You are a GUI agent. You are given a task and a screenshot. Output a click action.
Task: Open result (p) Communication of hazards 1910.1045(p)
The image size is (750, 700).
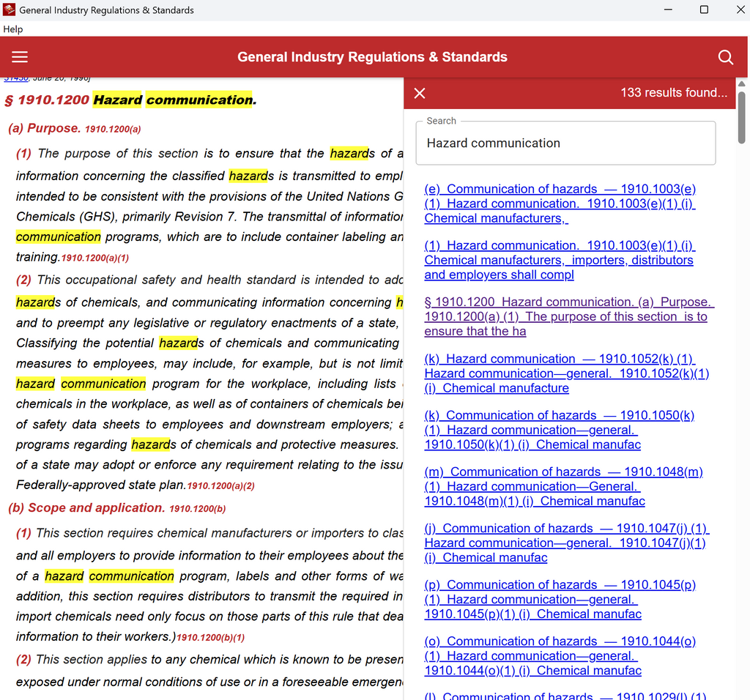560,599
